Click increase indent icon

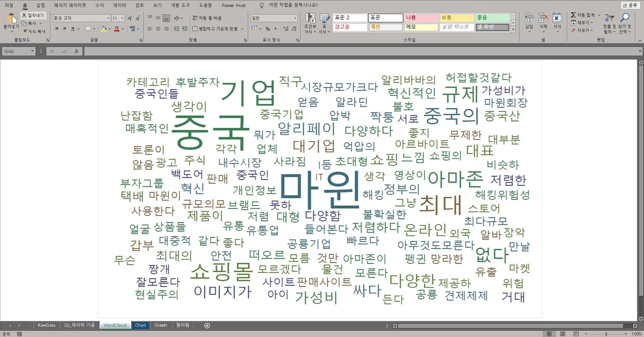(x=184, y=29)
